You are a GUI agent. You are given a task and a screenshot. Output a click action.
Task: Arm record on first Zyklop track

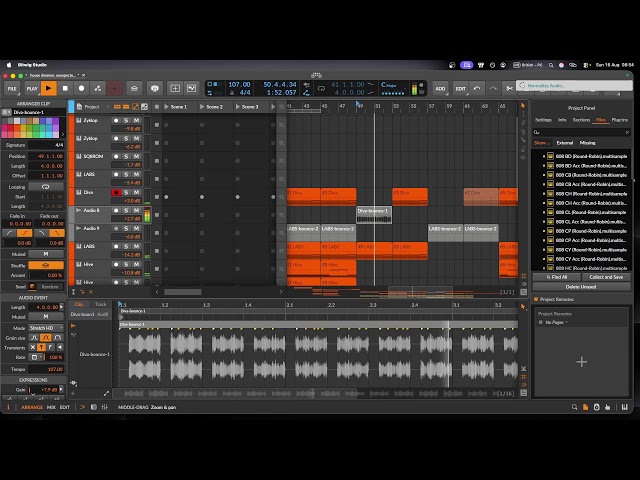click(x=116, y=120)
